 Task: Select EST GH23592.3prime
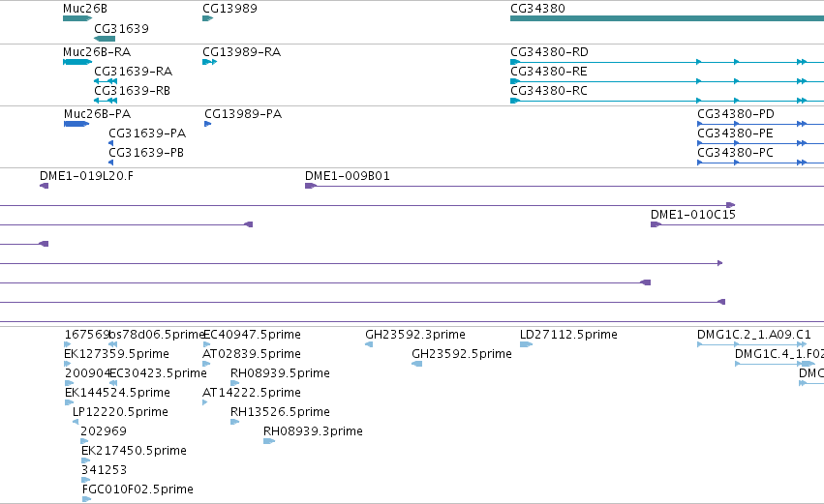tap(415, 335)
